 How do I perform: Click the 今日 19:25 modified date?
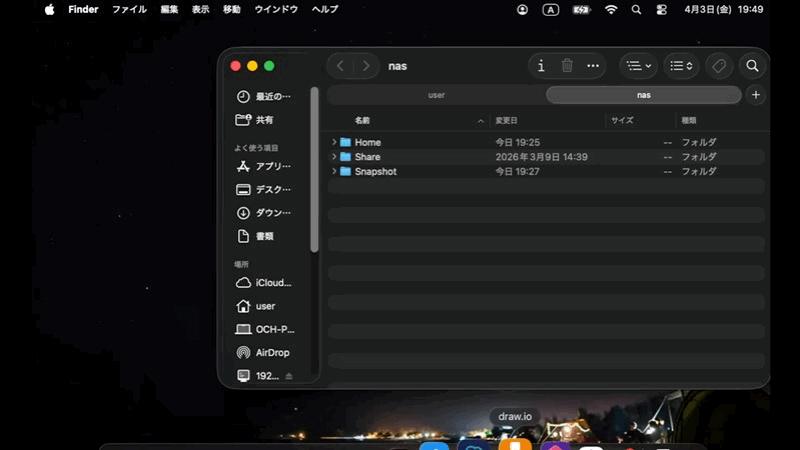(517, 142)
